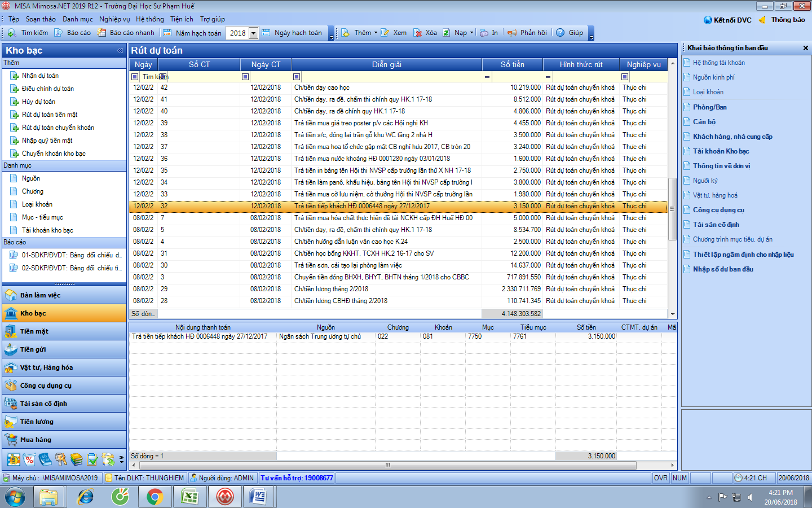812x508 pixels.
Task: Sort by Số CT column header
Action: (x=199, y=64)
